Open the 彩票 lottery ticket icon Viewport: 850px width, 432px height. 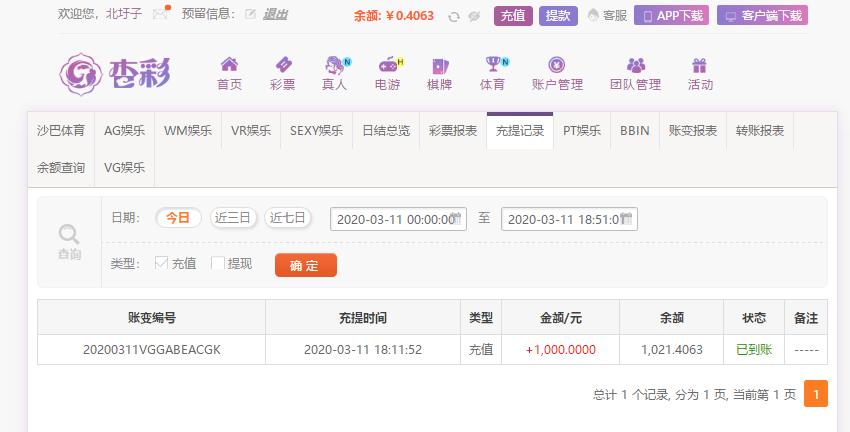pyautogui.click(x=283, y=65)
